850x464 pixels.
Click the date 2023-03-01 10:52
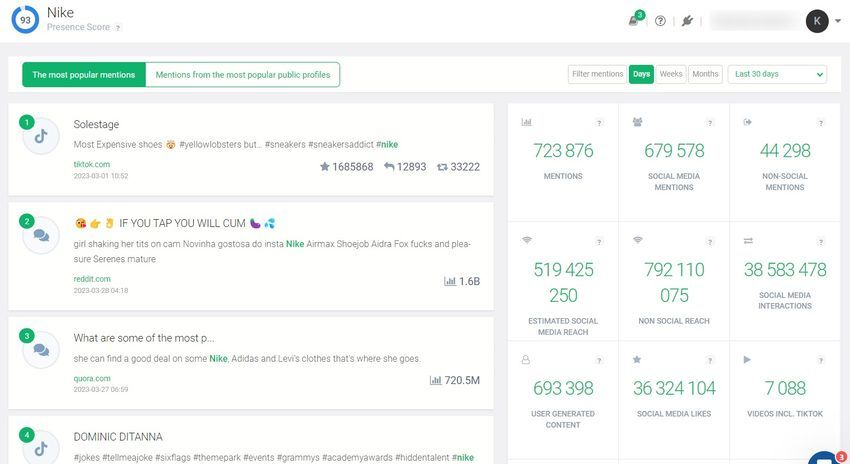point(101,176)
